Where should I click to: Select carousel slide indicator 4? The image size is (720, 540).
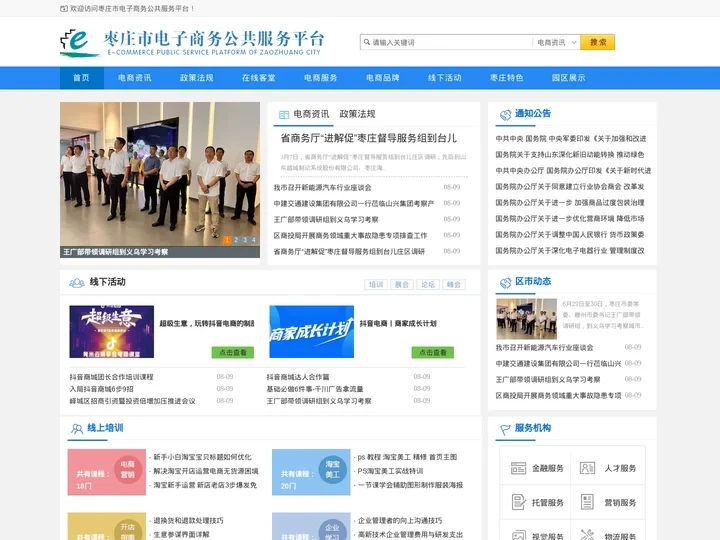tap(253, 240)
